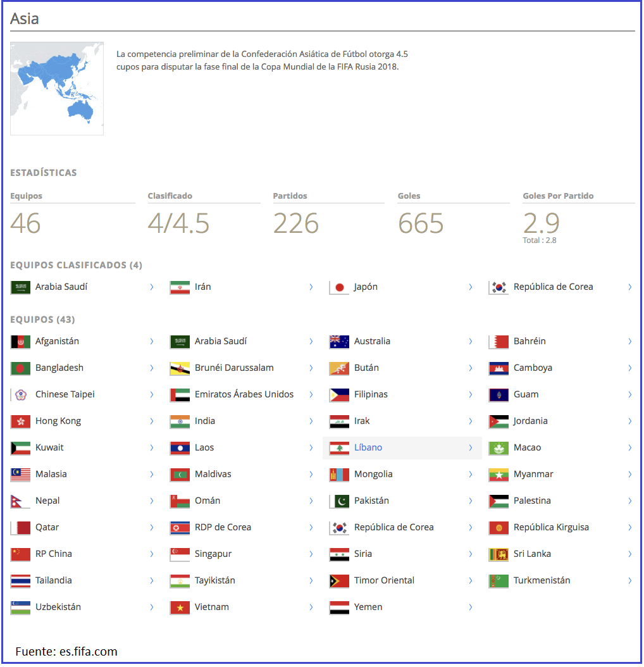Click the Macao flag icon

[498, 448]
